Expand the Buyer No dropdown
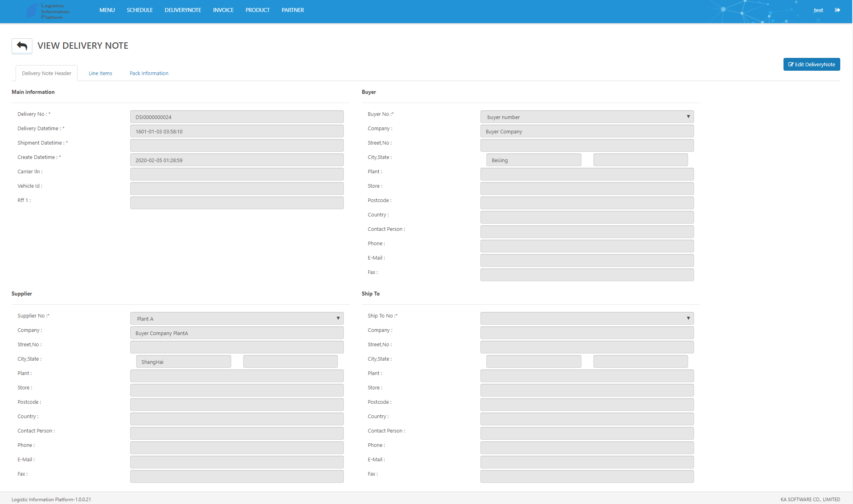The height and width of the screenshot is (504, 853). pos(587,117)
